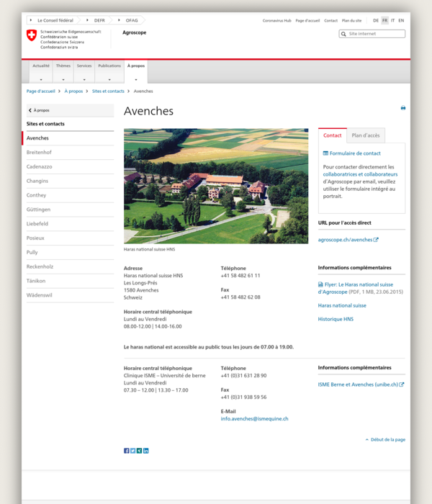
Task: Open Historique HNS link
Action: (336, 319)
